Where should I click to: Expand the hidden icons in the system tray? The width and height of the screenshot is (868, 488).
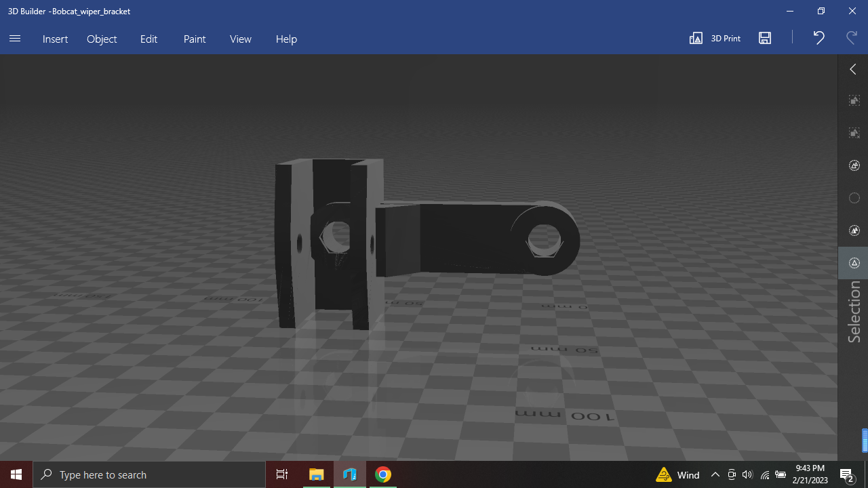pyautogui.click(x=715, y=474)
